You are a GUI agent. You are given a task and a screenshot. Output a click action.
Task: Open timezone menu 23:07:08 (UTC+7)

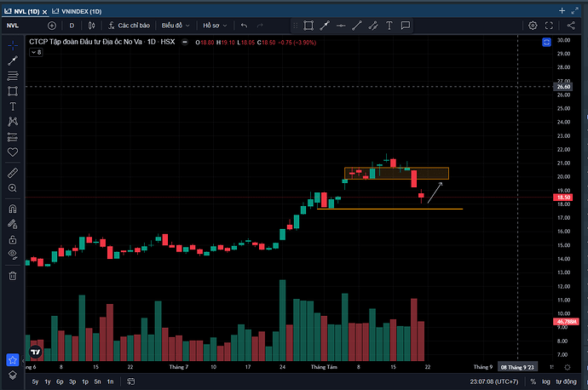point(494,381)
